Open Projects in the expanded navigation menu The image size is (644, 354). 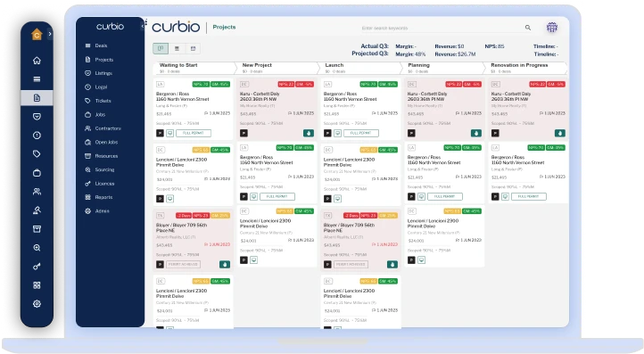click(99, 60)
